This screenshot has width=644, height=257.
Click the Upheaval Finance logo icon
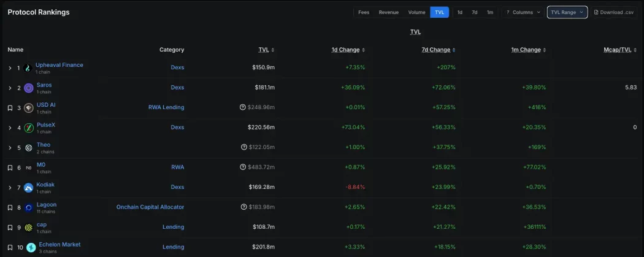28,68
